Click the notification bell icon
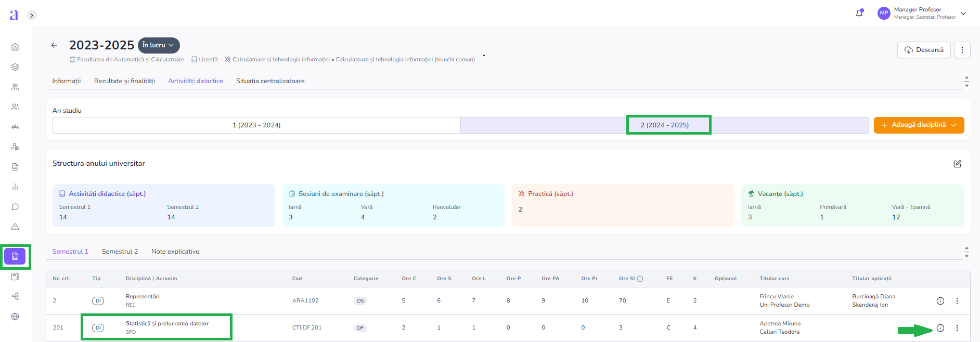The height and width of the screenshot is (342, 980). click(x=859, y=14)
